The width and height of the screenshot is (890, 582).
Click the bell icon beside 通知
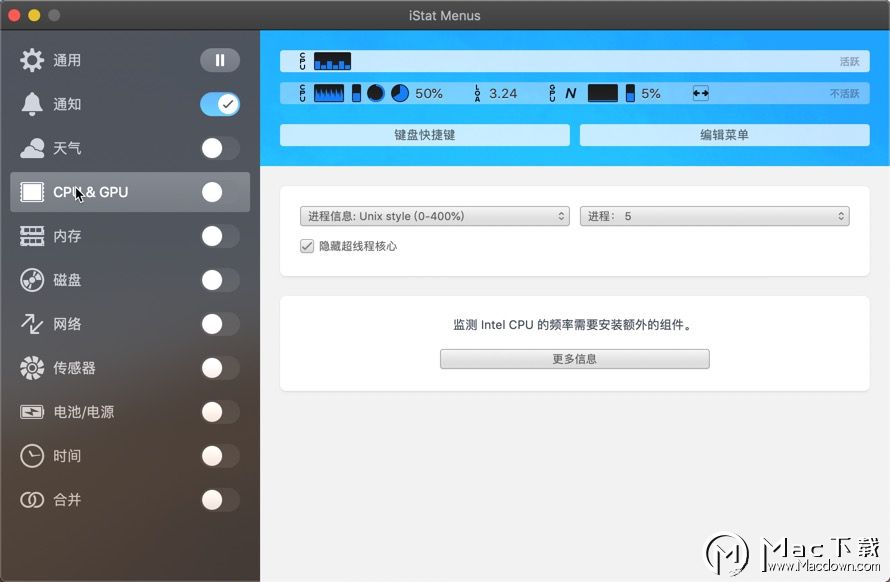coord(32,104)
